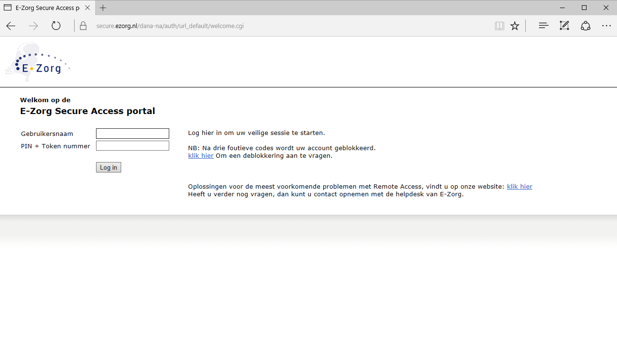The height and width of the screenshot is (364, 617).
Task: Open the More actions ellipsis menu
Action: point(607,26)
